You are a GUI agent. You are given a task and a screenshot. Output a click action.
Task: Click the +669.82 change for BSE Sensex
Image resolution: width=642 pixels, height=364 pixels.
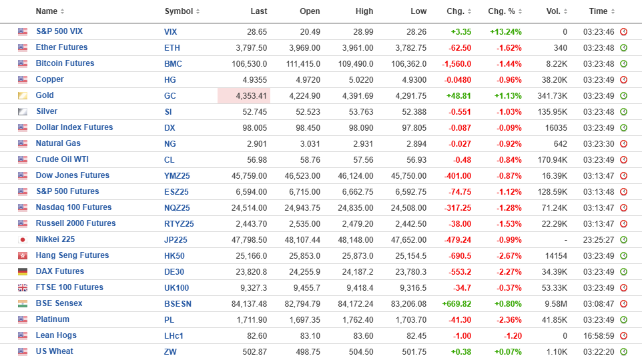(x=456, y=304)
